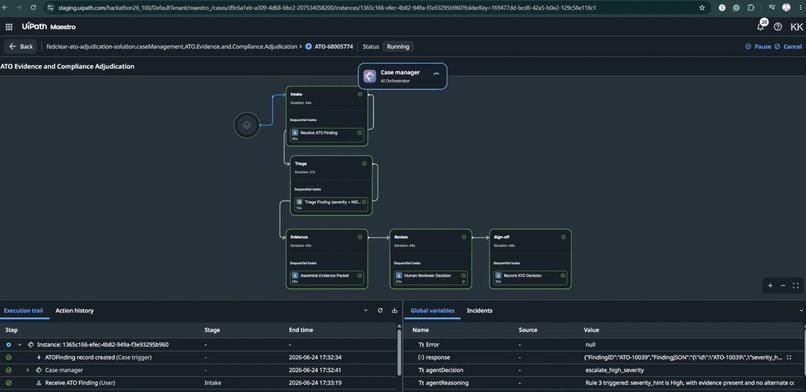Reload the browser page
The height and width of the screenshot is (392, 806).
point(33,8)
